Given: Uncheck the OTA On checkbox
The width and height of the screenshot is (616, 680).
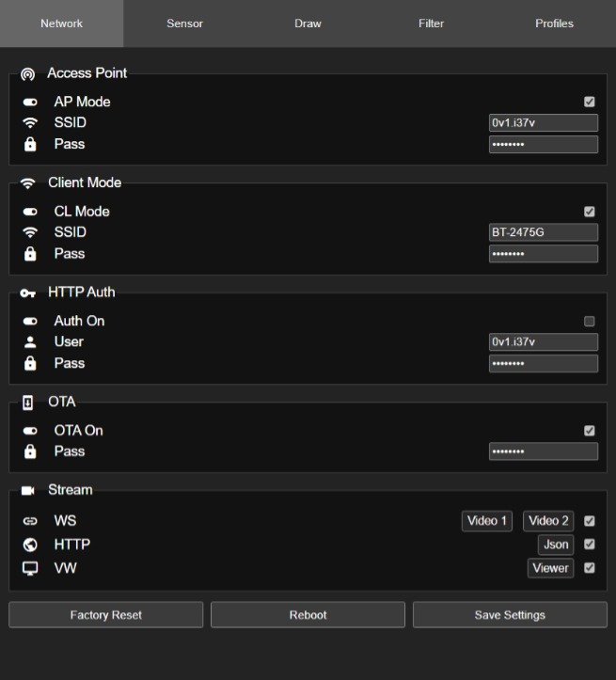Looking at the screenshot, I should pos(590,431).
